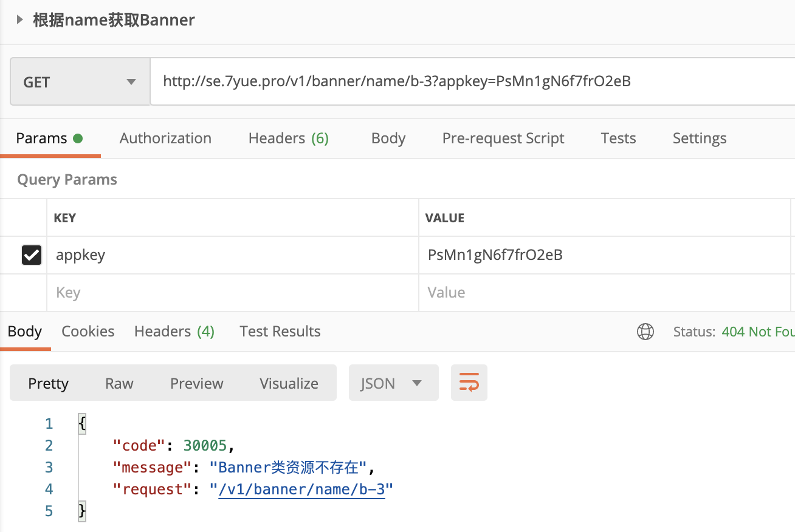This screenshot has width=795, height=532.
Task: Click the code value 30005
Action: click(x=205, y=446)
